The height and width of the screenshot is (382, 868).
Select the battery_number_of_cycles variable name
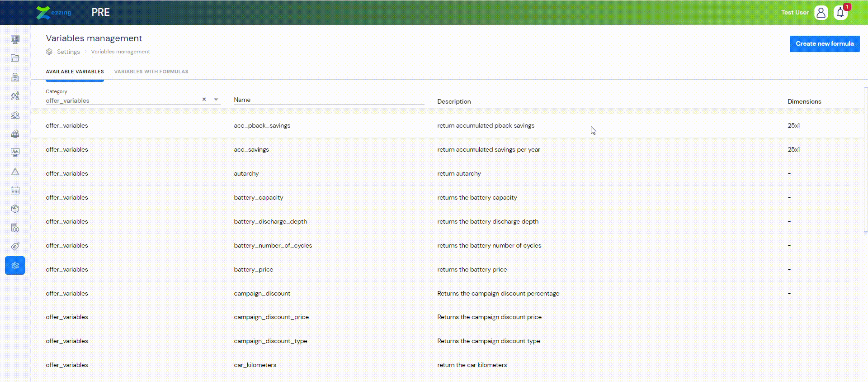(273, 245)
